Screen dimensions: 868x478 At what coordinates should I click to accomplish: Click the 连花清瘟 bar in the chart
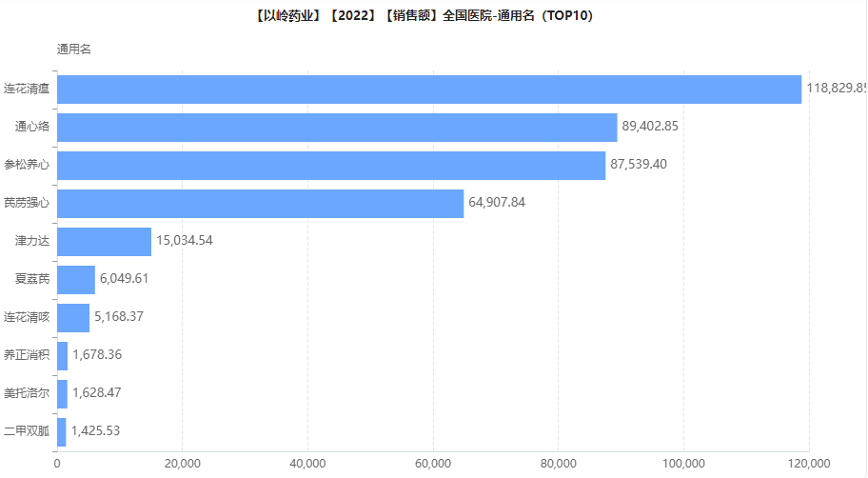[x=429, y=90]
